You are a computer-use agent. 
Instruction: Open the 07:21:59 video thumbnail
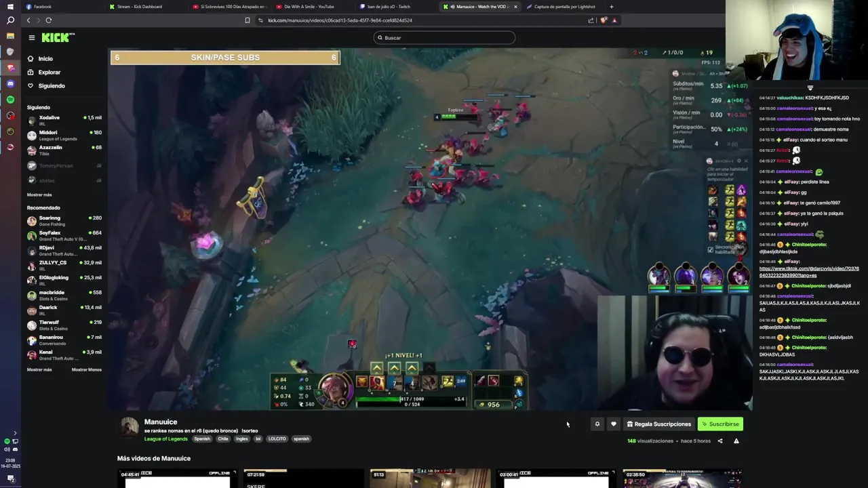click(303, 479)
